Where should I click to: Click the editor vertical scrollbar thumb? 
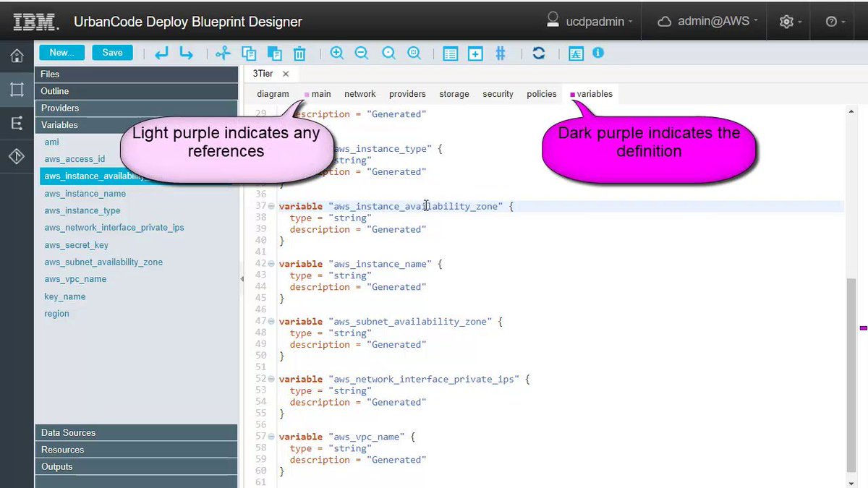coord(851,374)
